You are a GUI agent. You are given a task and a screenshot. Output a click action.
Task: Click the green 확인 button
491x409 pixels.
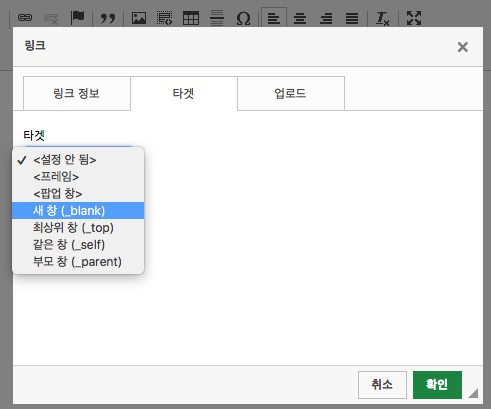(437, 385)
